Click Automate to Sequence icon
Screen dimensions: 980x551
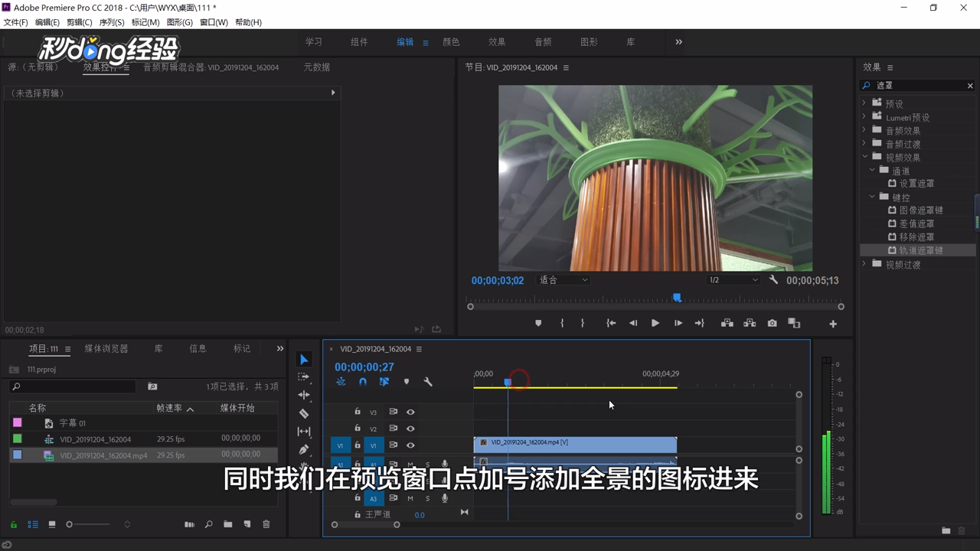tap(189, 524)
